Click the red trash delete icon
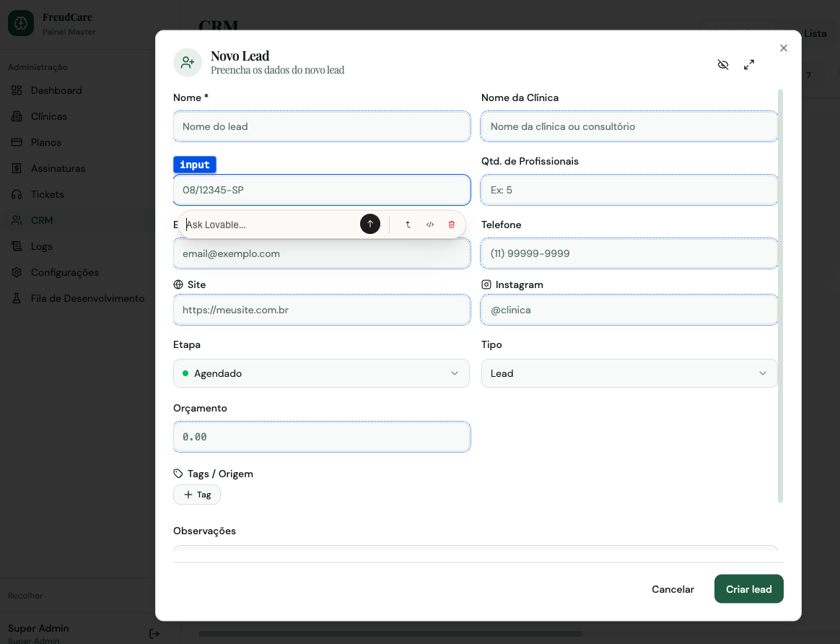This screenshot has width=840, height=644. [452, 225]
